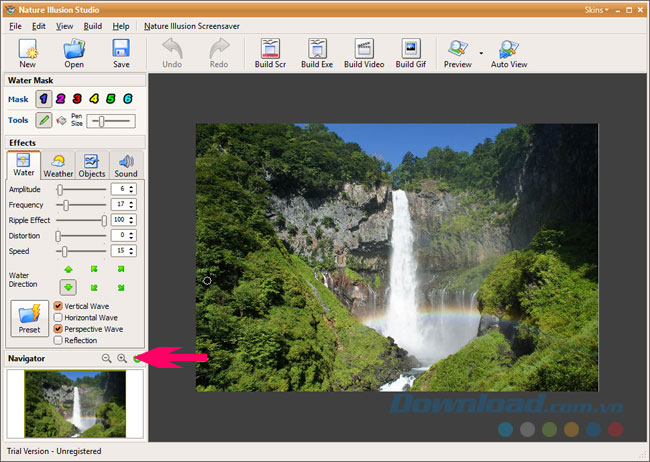Viewport: 650px width, 462px height.
Task: Enable the Horizontal Wave checkbox
Action: click(58, 317)
